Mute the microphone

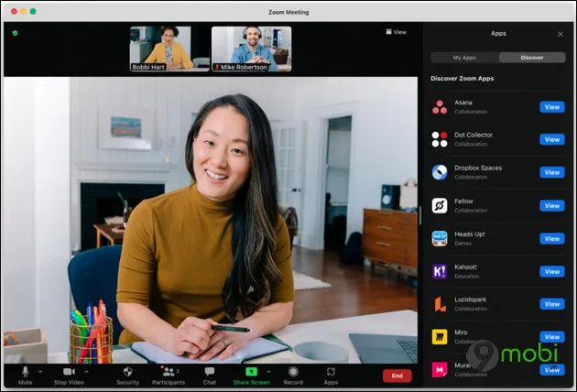(x=25, y=376)
